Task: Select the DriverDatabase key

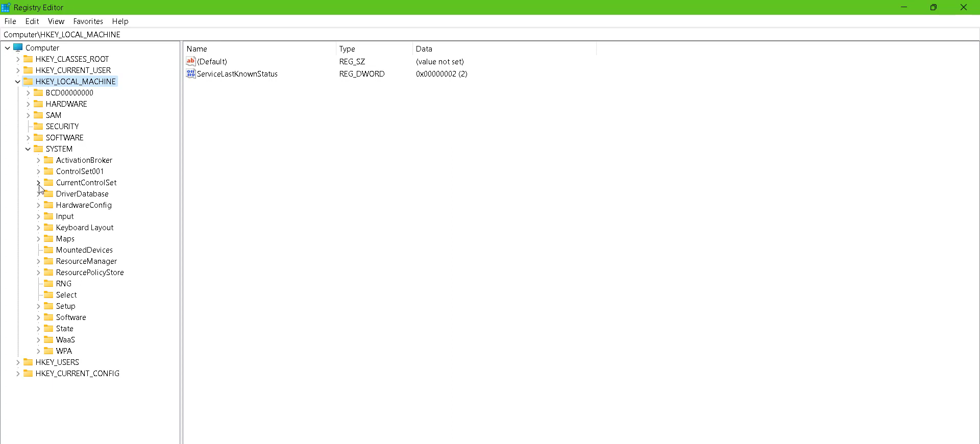Action: pyautogui.click(x=82, y=194)
